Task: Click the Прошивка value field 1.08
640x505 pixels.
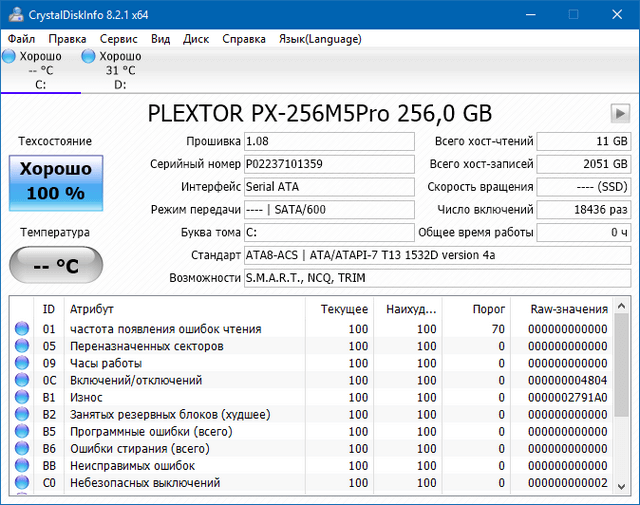Action: coord(328,141)
